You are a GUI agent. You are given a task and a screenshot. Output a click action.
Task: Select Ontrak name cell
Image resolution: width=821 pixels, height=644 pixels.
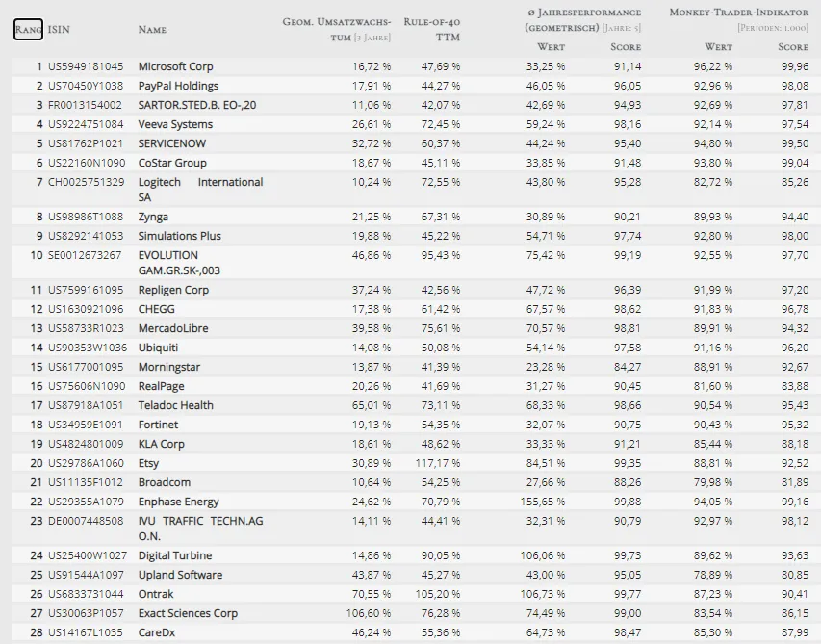point(156,594)
